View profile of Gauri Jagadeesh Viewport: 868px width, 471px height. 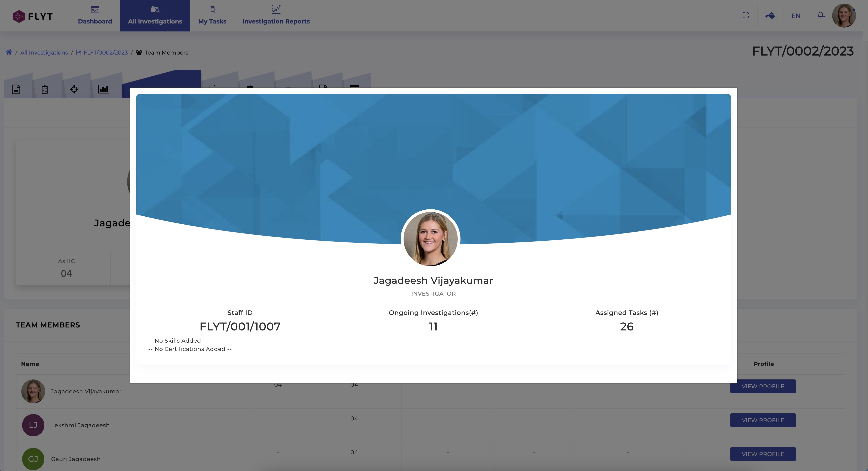coord(763,454)
